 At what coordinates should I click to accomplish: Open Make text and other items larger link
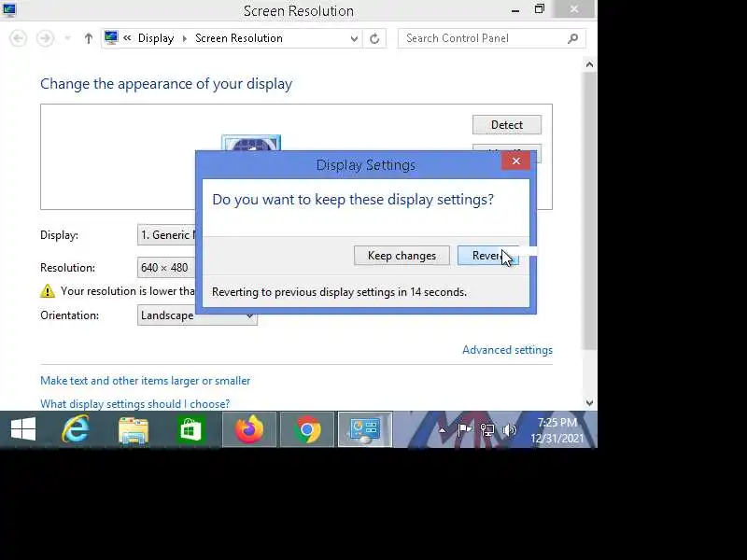(145, 381)
